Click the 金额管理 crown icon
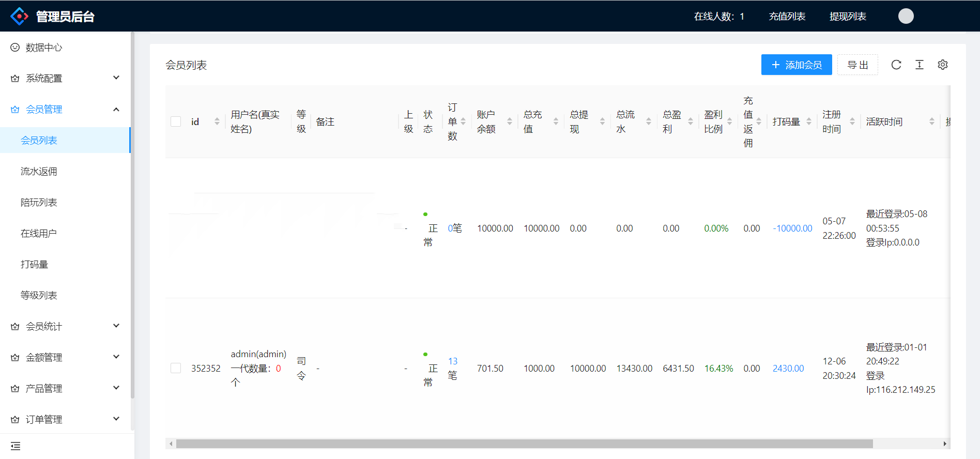Image resolution: width=980 pixels, height=459 pixels. click(x=15, y=358)
